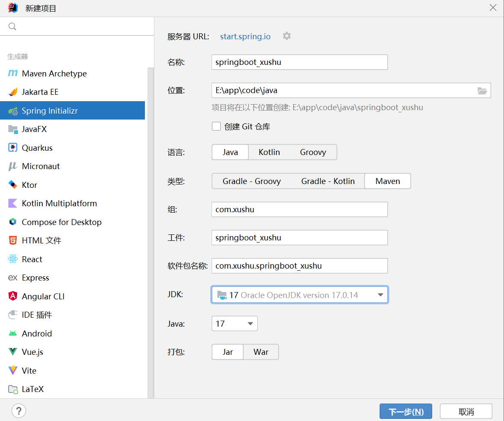Click the 工件 field springboot_xushu
The height and width of the screenshot is (421, 504).
(300, 238)
